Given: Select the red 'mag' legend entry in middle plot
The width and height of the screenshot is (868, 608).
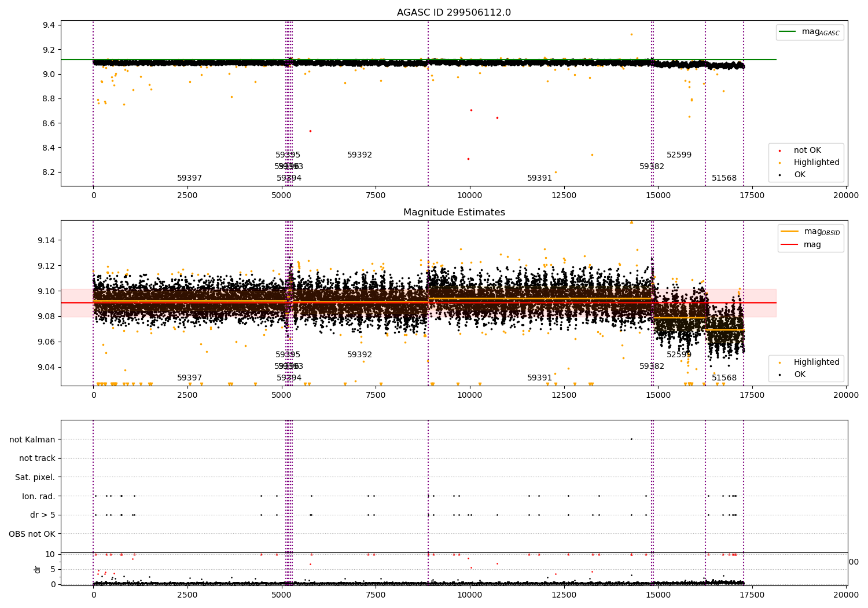Looking at the screenshot, I should 801,245.
